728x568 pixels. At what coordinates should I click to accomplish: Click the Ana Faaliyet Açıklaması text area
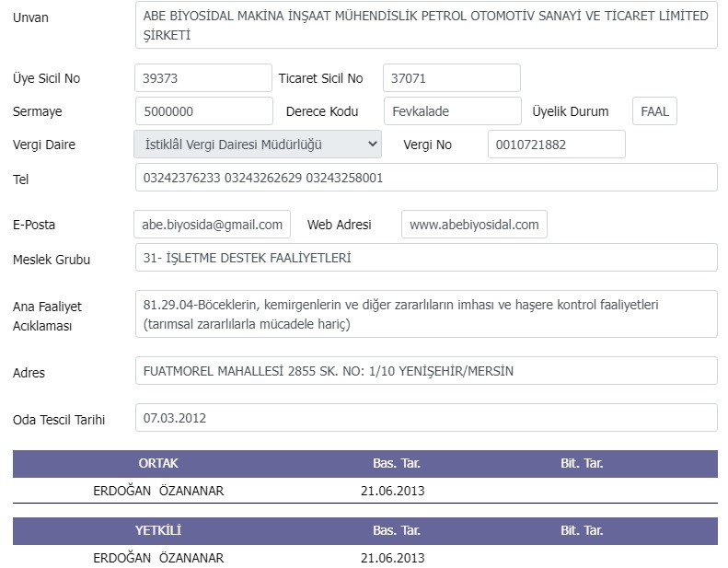pos(425,314)
